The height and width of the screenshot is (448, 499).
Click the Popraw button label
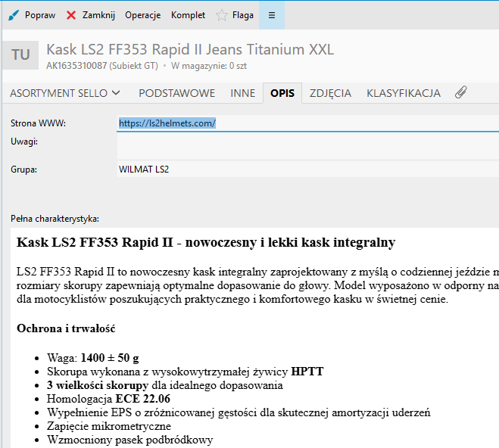coord(40,15)
